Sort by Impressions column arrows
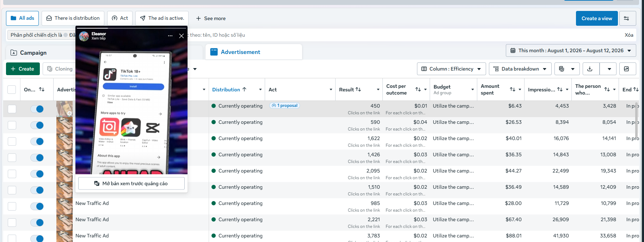 pyautogui.click(x=560, y=90)
